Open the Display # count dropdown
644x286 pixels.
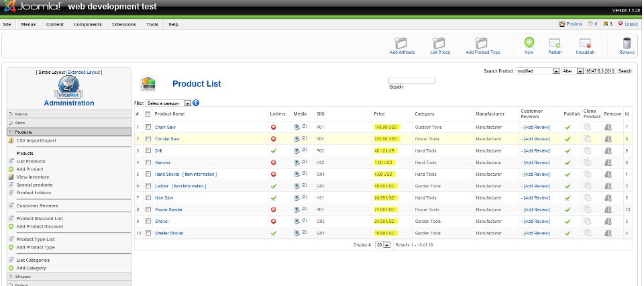(x=387, y=246)
